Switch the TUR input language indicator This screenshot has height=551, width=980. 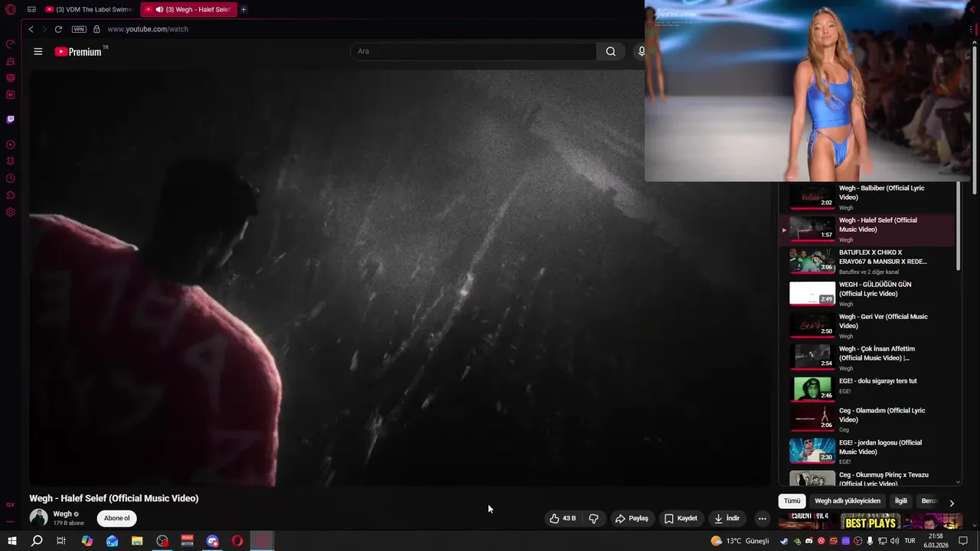click(910, 541)
